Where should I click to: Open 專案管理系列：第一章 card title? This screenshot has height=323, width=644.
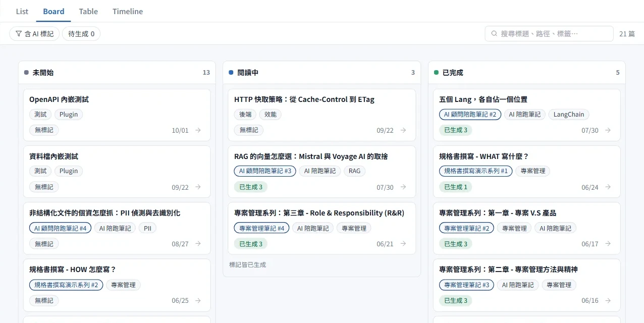point(498,213)
